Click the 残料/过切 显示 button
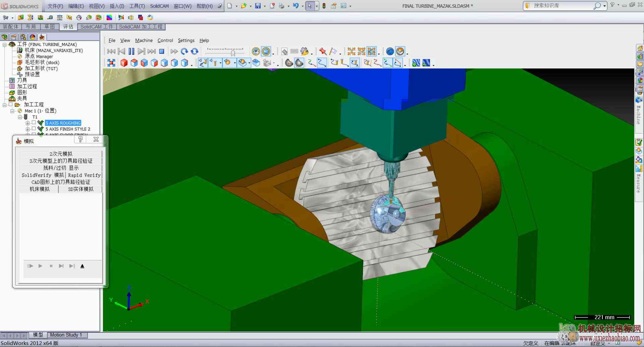Viewport: 644px width, 347px height. coord(61,168)
